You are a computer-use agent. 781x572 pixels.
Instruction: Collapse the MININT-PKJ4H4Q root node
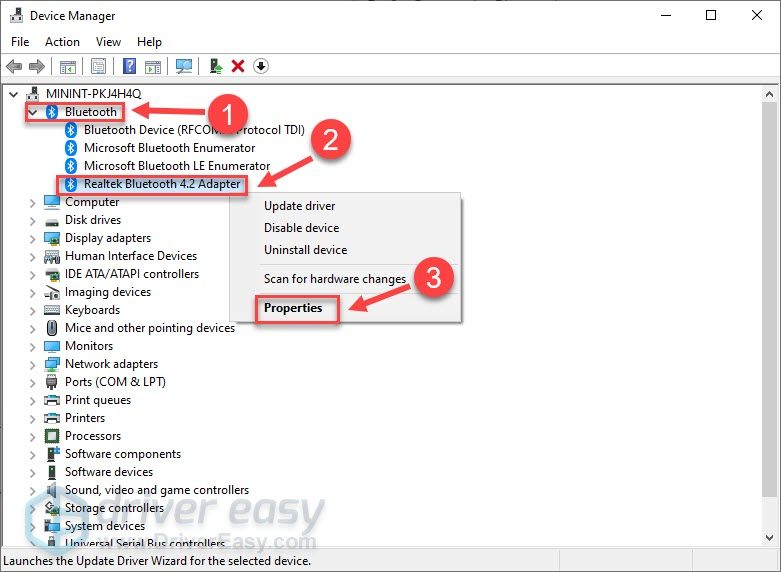coord(14,94)
